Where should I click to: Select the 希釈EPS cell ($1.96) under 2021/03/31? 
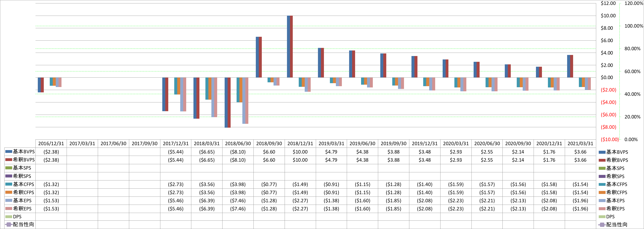(580, 209)
